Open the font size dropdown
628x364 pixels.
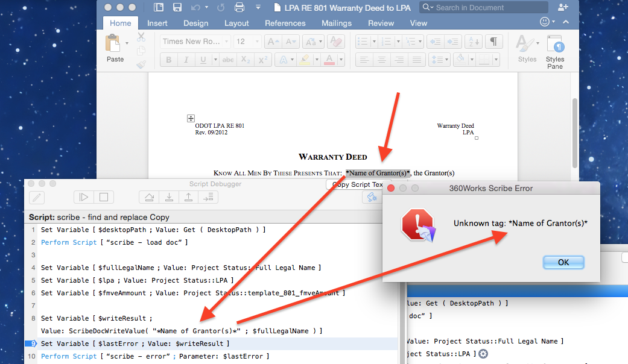257,41
